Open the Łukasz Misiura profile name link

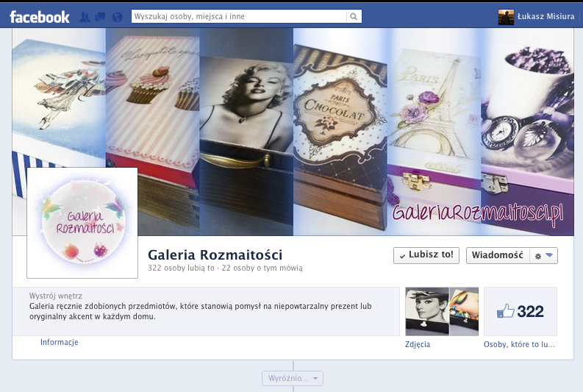[546, 16]
